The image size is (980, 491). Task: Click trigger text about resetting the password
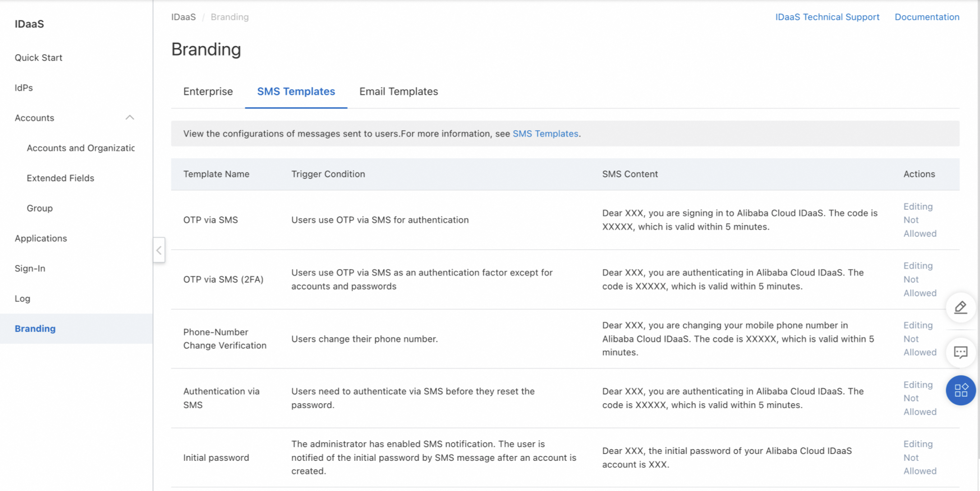click(x=413, y=398)
